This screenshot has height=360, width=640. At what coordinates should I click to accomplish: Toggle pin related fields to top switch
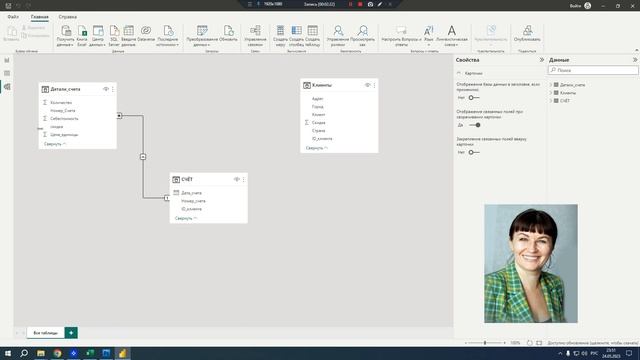473,152
